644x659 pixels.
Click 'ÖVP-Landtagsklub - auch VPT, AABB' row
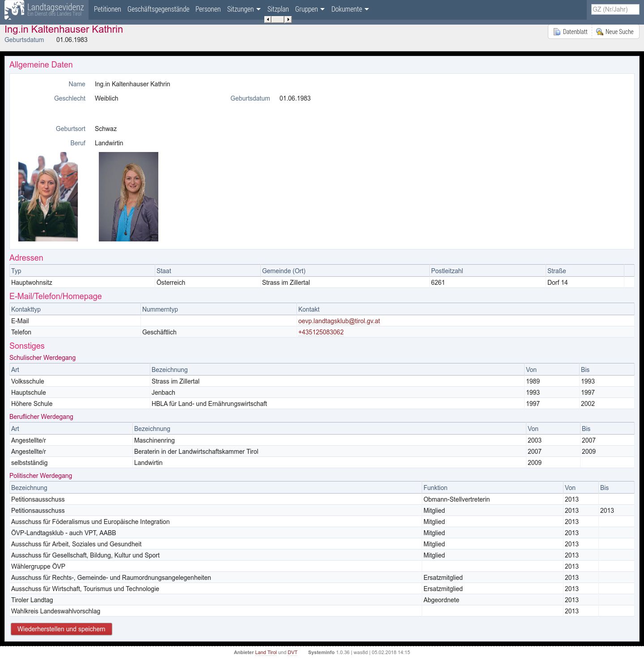pyautogui.click(x=322, y=533)
